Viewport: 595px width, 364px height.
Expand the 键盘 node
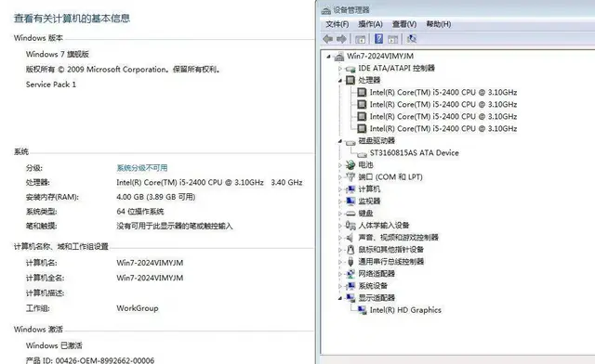(340, 214)
